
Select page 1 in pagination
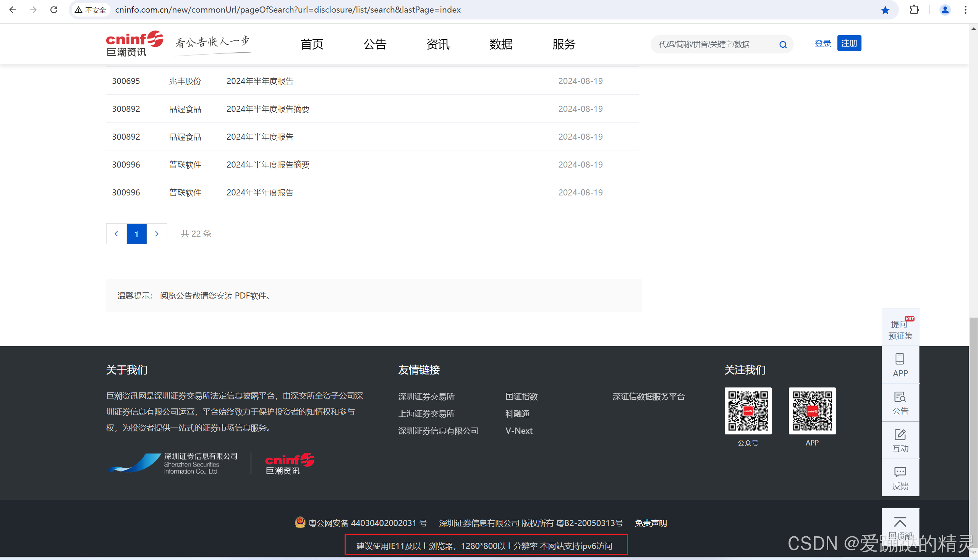137,234
